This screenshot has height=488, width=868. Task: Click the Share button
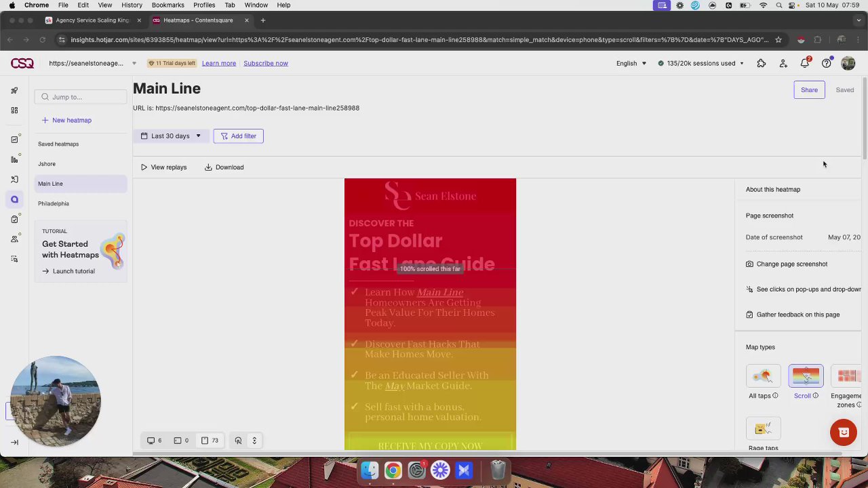(x=809, y=89)
